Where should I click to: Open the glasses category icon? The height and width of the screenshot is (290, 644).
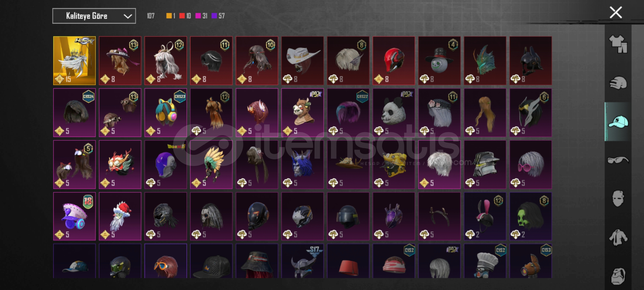pos(618,160)
